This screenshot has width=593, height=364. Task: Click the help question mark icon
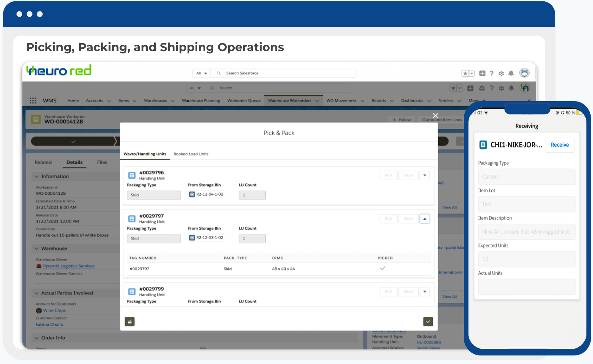click(x=491, y=73)
